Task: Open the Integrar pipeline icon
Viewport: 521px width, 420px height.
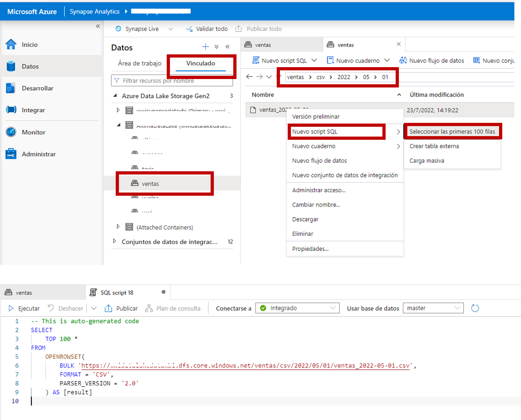Action: [x=11, y=110]
